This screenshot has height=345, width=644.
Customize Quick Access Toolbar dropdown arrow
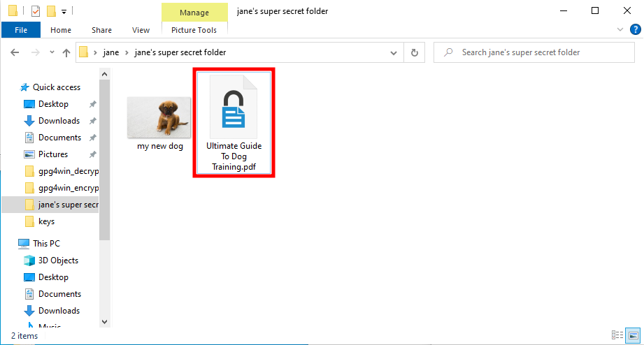(x=64, y=12)
